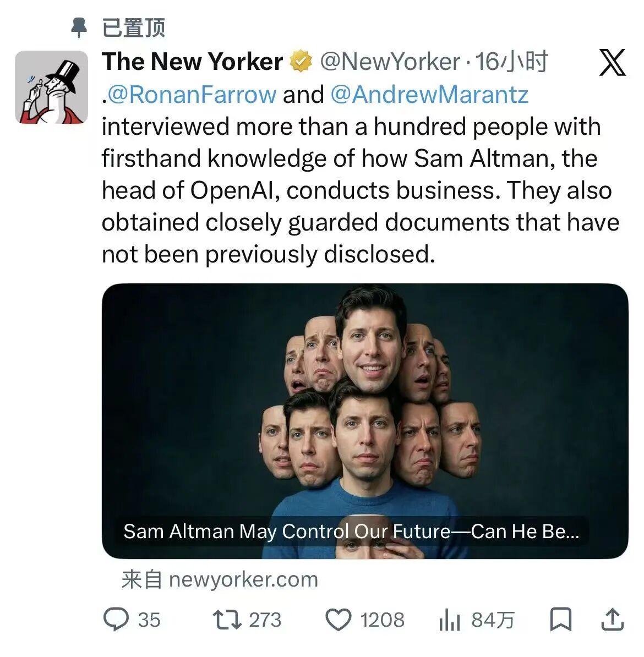Click The New Yorker display name
644x657 pixels.
point(192,62)
